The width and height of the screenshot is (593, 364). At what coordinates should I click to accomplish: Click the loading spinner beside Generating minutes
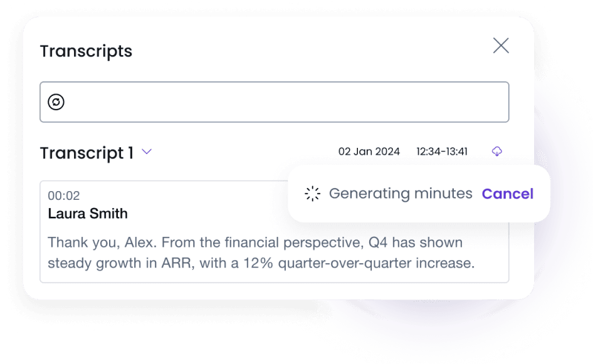click(x=312, y=194)
